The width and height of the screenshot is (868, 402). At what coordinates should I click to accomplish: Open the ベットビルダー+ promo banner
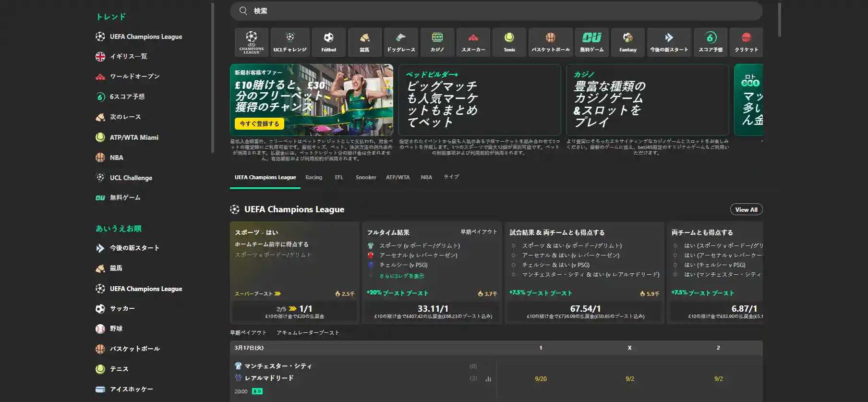click(x=479, y=100)
